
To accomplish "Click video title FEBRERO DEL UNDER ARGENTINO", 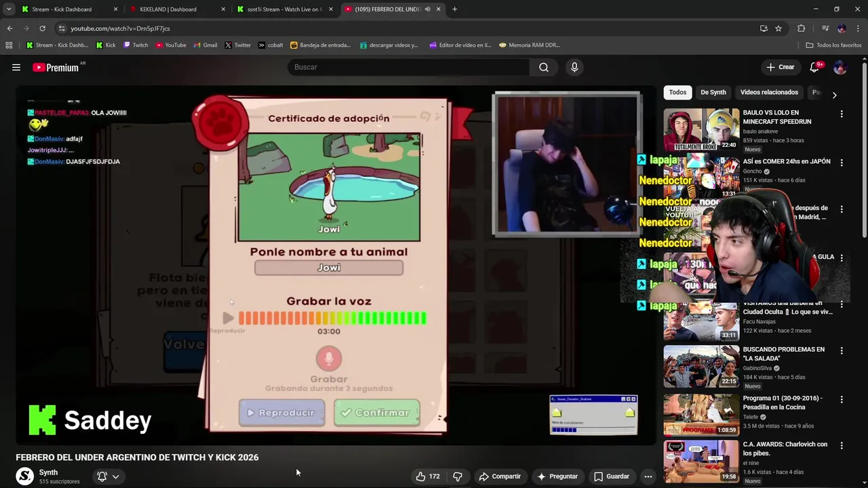I will [x=137, y=457].
